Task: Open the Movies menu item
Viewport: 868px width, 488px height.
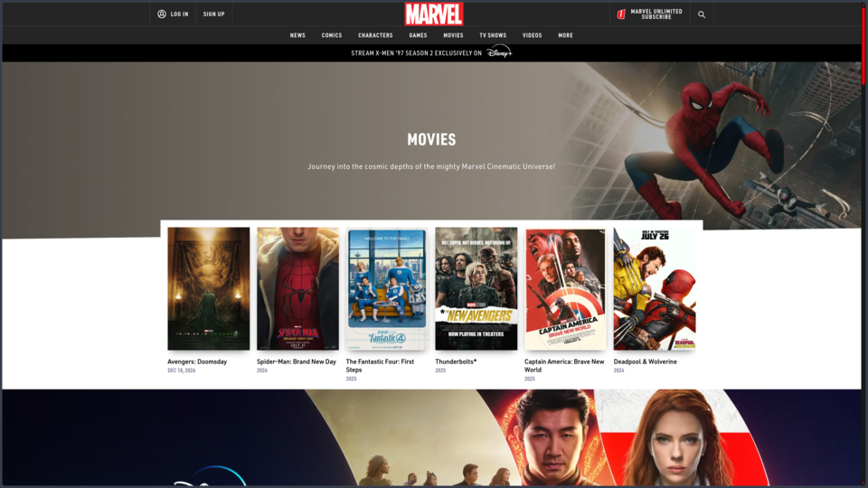Action: (453, 35)
